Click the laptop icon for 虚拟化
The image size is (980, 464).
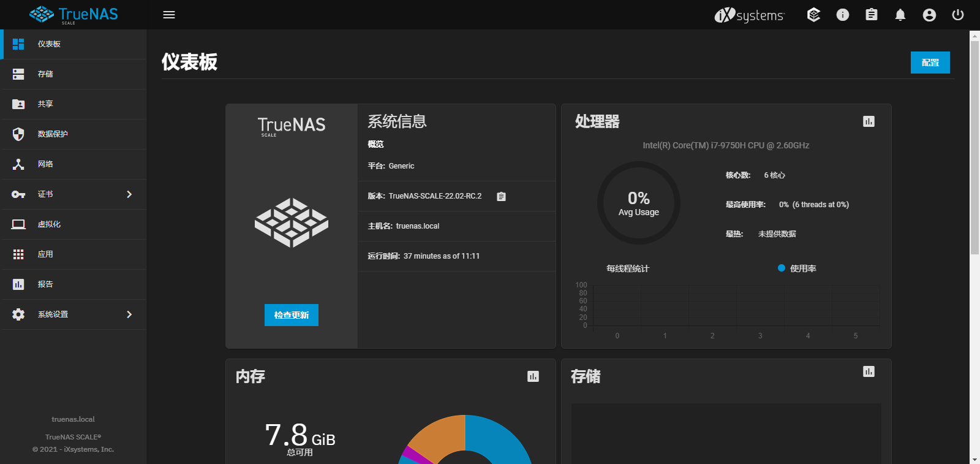point(18,224)
